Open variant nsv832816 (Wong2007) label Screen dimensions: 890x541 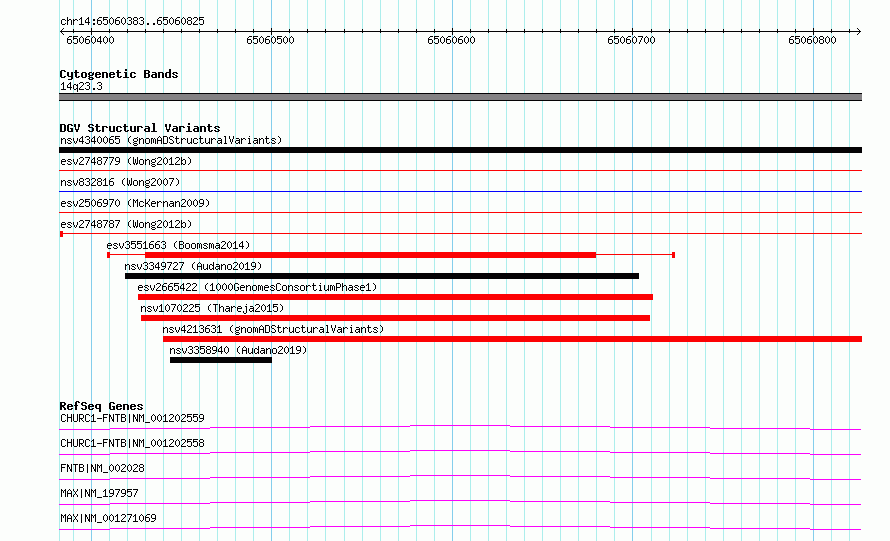(x=120, y=182)
